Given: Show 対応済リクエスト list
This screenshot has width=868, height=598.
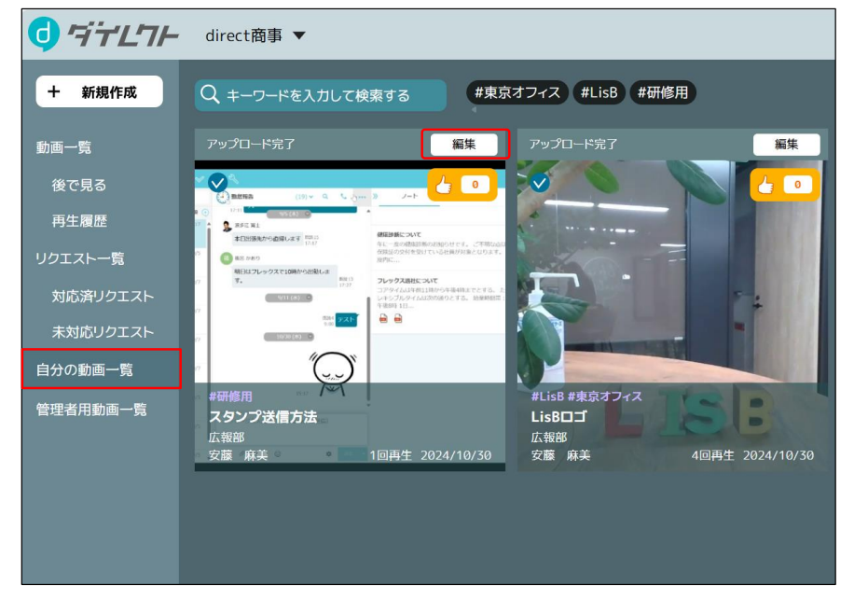Looking at the screenshot, I should point(103,297).
